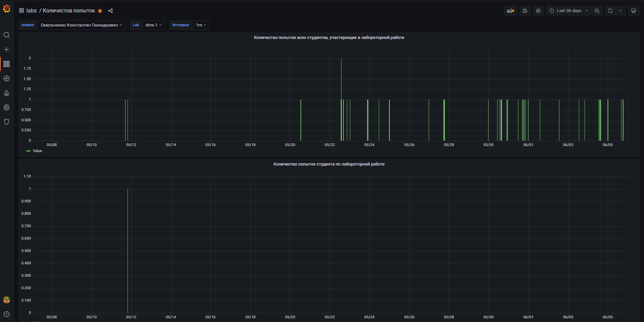Open the Last 30 days time picker
The height and width of the screenshot is (322, 644).
(569, 11)
